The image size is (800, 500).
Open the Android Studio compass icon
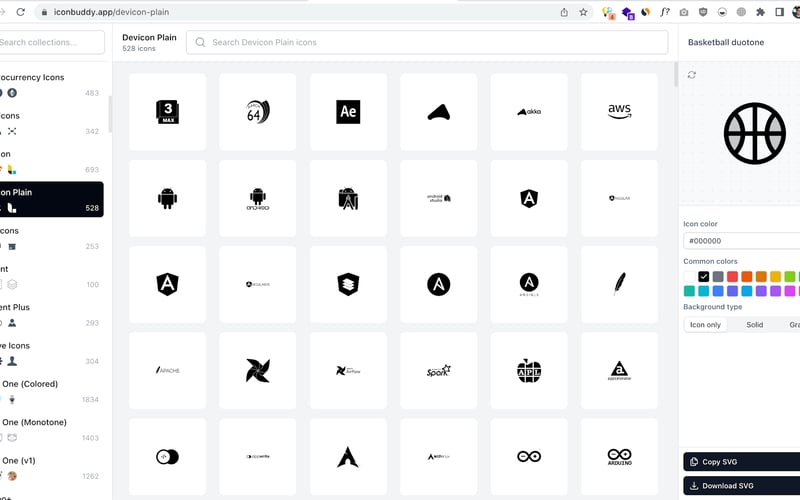click(x=348, y=198)
